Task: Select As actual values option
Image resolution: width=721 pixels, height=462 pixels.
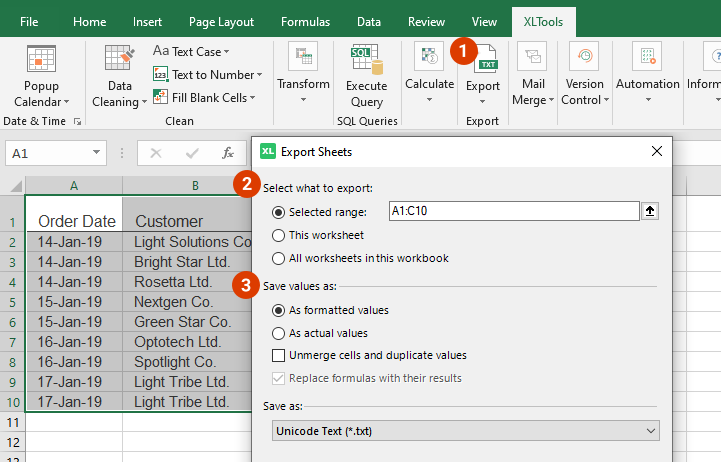Action: [278, 333]
